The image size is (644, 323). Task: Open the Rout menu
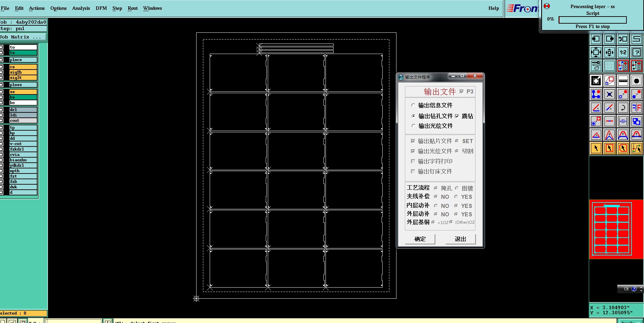133,8
